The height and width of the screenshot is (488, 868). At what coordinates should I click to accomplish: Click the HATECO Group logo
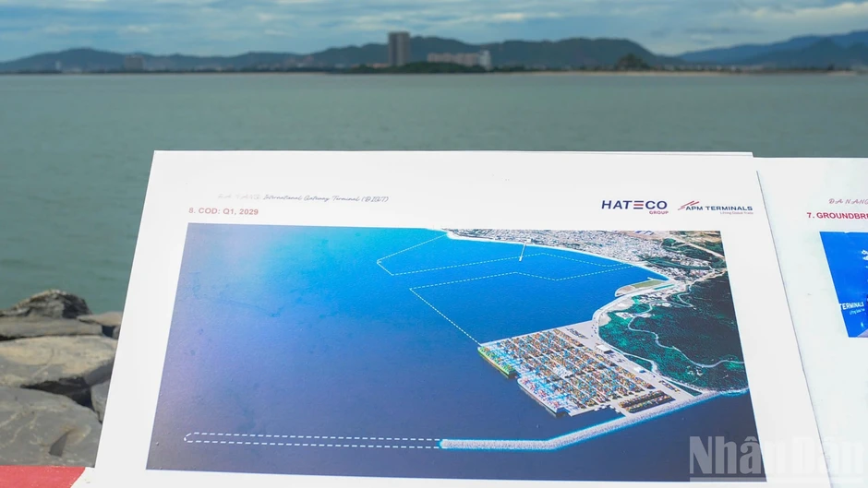pyautogui.click(x=634, y=207)
